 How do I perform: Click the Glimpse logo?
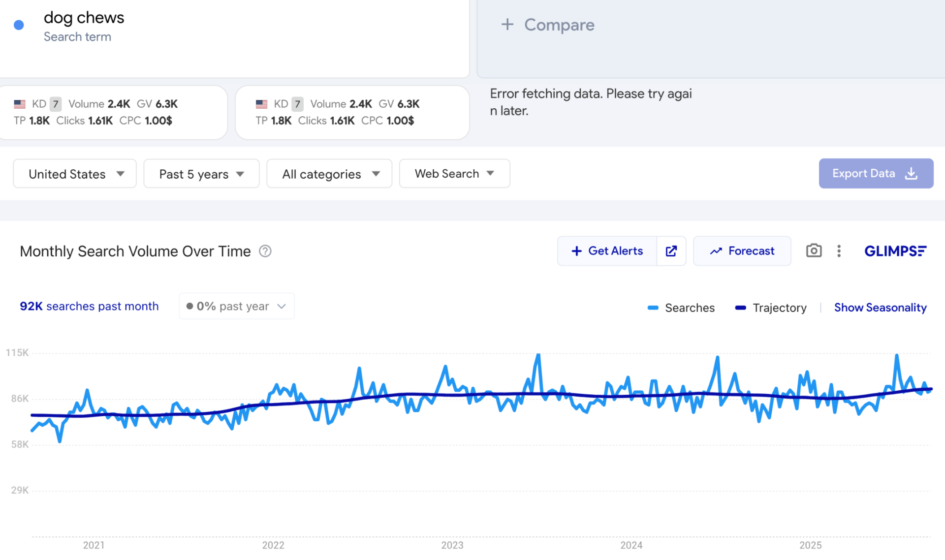click(895, 251)
